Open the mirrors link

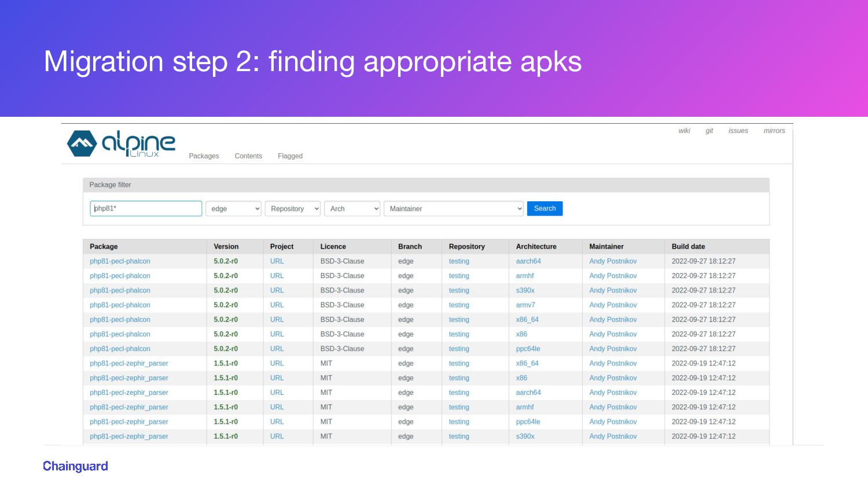[x=774, y=131]
